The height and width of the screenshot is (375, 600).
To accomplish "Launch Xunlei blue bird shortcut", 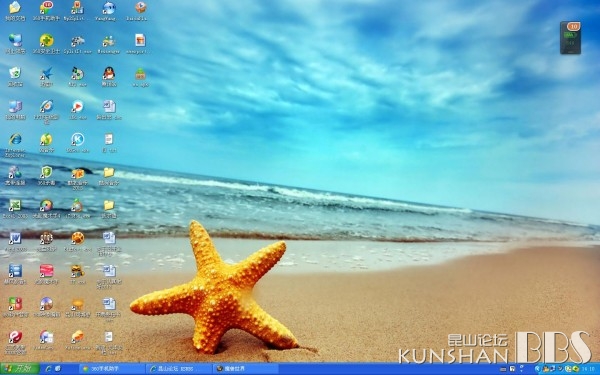I will coord(46,73).
